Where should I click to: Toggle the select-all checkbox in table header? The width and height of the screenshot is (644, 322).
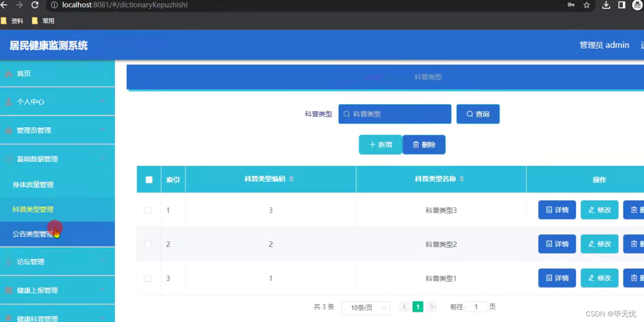[x=148, y=179]
